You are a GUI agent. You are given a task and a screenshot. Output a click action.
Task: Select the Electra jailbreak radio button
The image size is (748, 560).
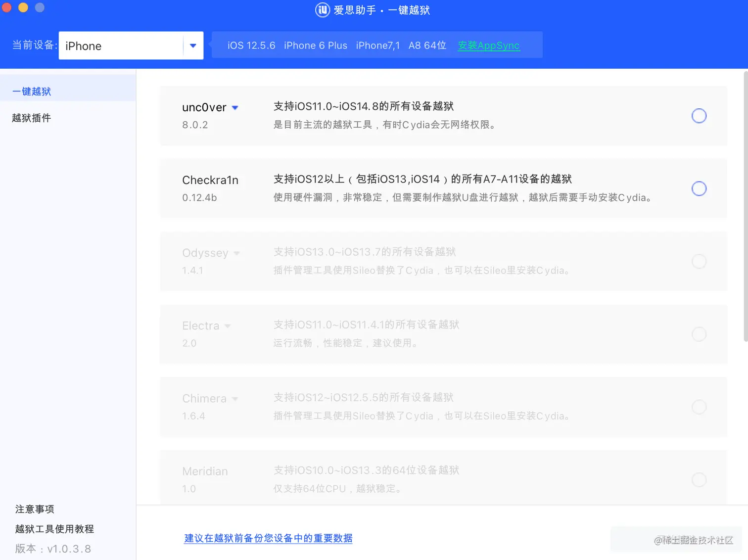699,334
